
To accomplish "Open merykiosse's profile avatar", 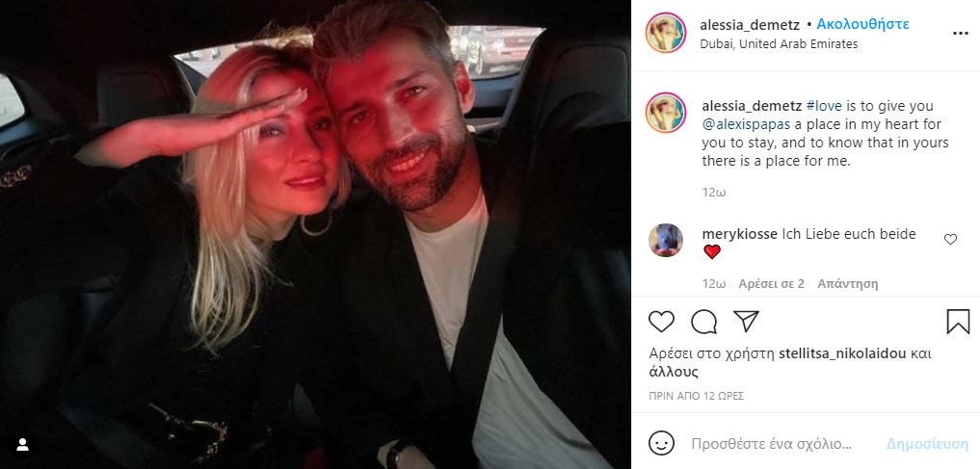I will click(665, 240).
